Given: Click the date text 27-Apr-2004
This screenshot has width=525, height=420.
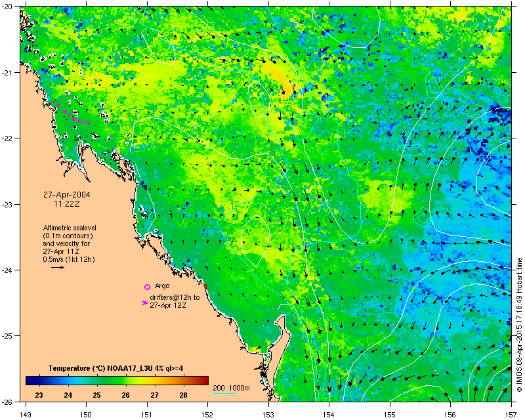Looking at the screenshot, I should coord(67,195).
